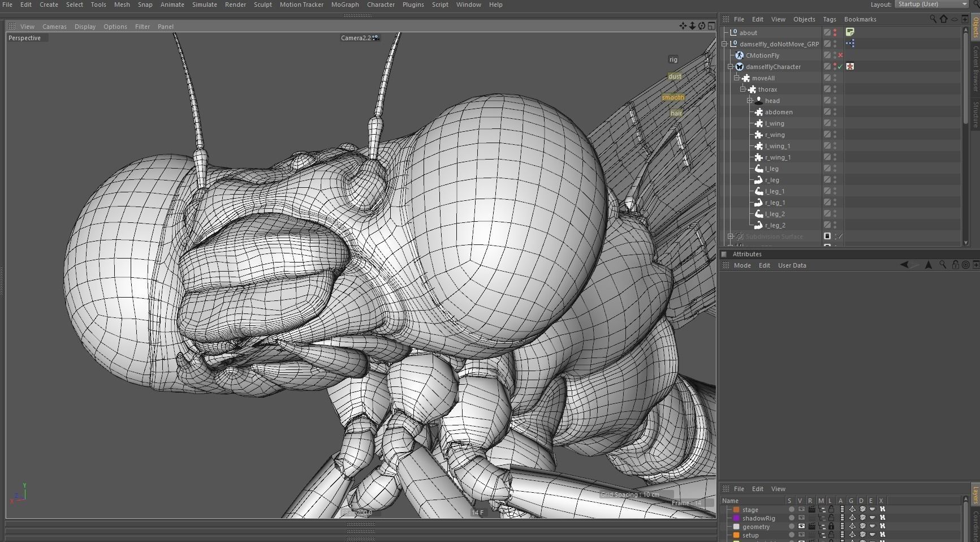Click the Object Manager home path icon
The width and height of the screenshot is (980, 542).
click(944, 19)
